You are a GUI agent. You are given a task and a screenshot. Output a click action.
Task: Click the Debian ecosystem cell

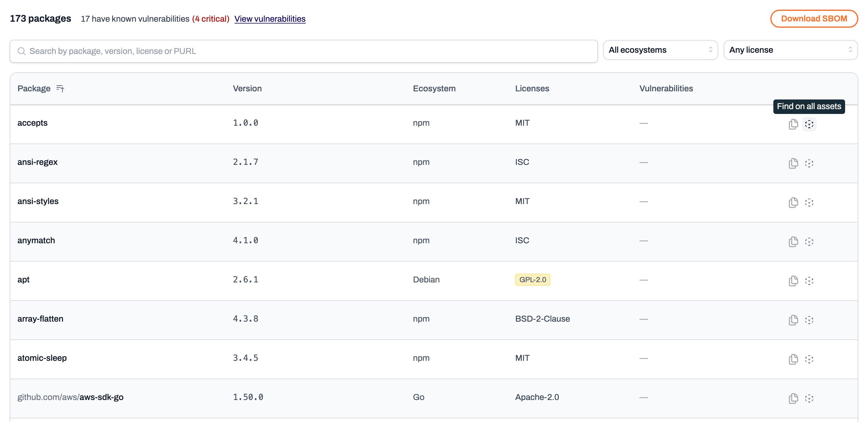coord(426,280)
